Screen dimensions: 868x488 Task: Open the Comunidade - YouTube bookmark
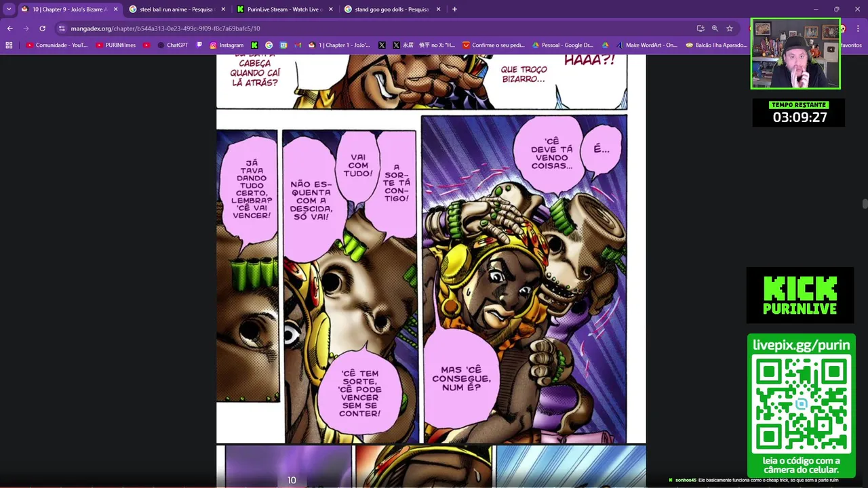56,45
